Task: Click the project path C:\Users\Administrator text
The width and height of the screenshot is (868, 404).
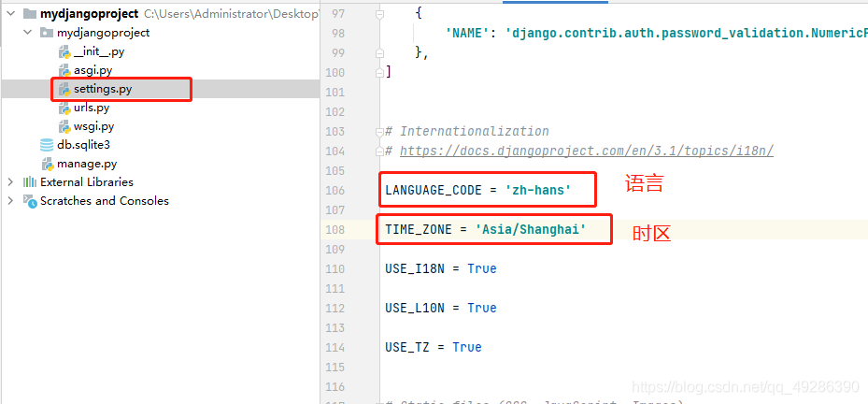Action: pos(232,14)
